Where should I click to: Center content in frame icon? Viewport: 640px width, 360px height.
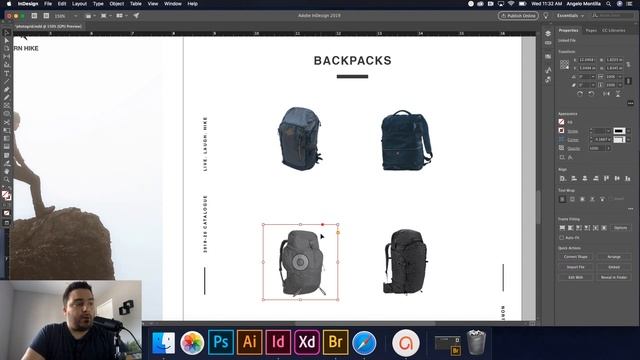[604, 228]
